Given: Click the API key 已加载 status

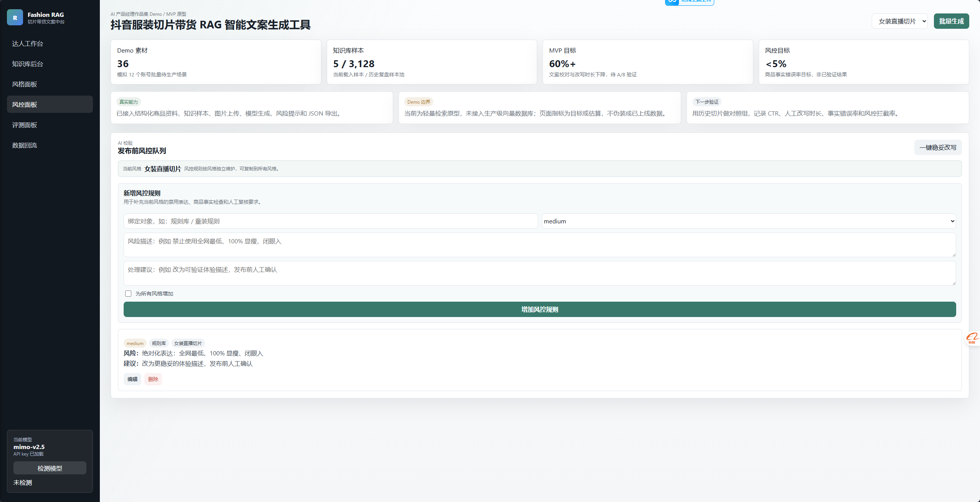Looking at the screenshot, I should coord(28,454).
